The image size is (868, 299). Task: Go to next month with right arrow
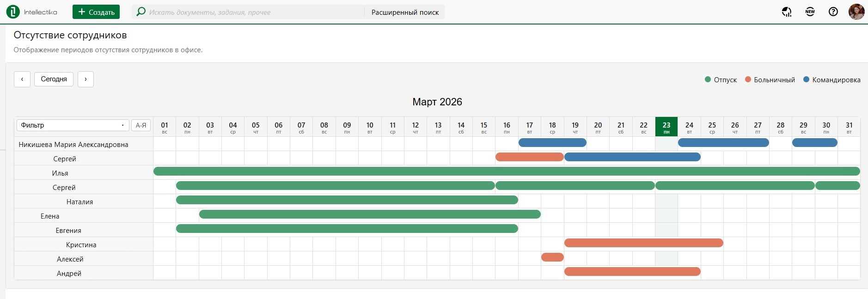(86, 79)
